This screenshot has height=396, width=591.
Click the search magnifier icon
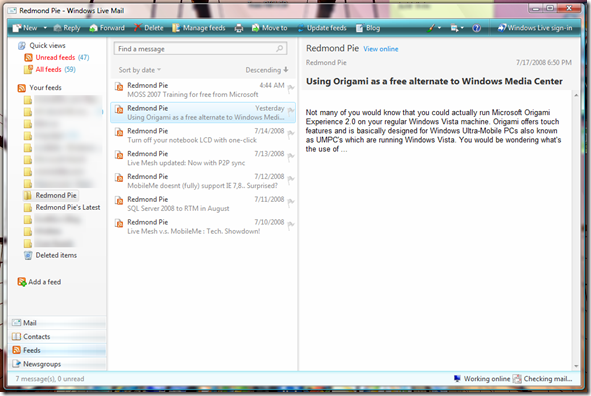point(279,49)
